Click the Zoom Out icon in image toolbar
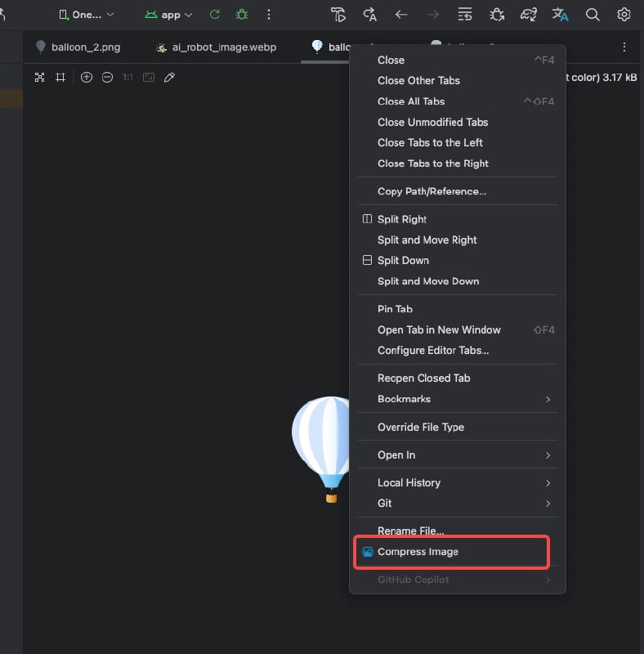The width and height of the screenshot is (644, 654). click(x=107, y=77)
